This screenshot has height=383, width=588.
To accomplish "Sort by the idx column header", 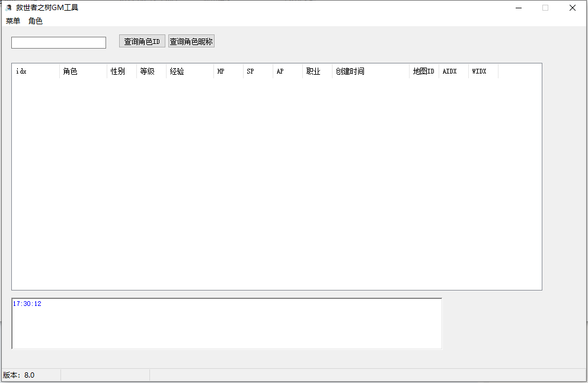I will pos(36,71).
